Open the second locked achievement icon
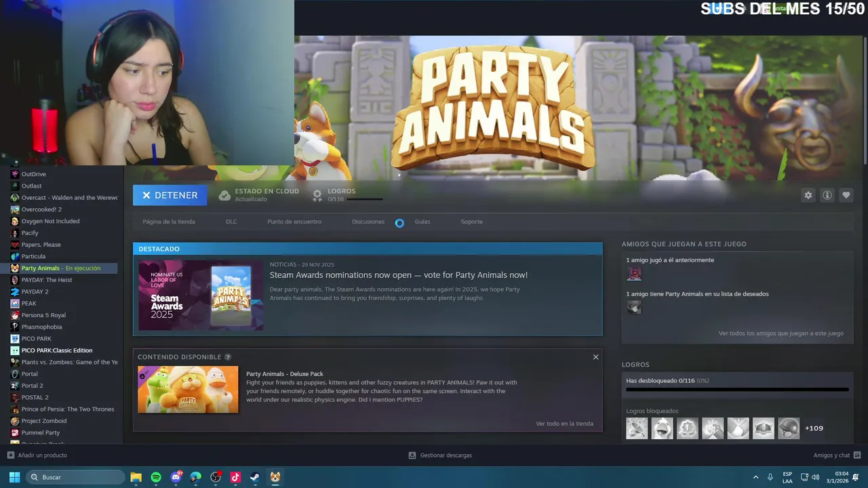The width and height of the screenshot is (868, 488). coord(662,428)
